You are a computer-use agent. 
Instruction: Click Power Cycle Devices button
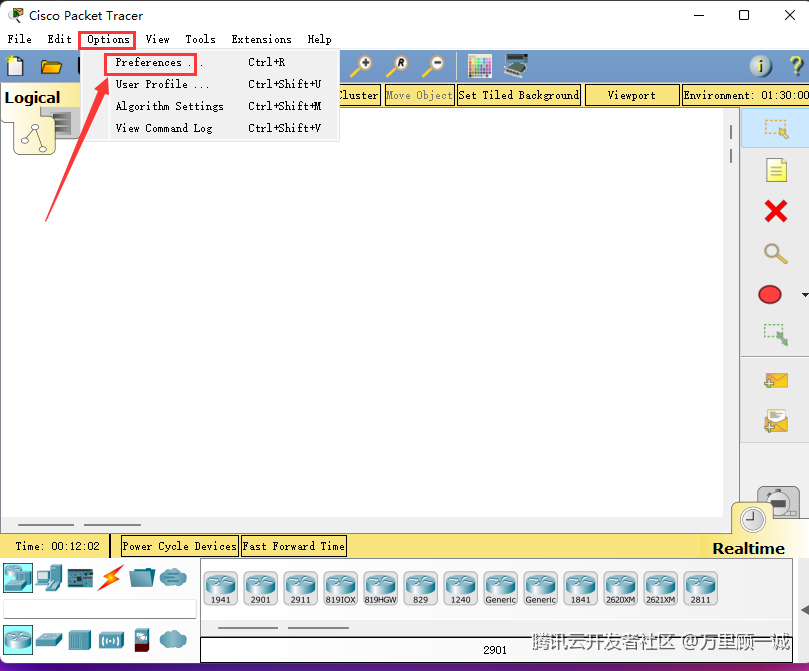(x=180, y=546)
